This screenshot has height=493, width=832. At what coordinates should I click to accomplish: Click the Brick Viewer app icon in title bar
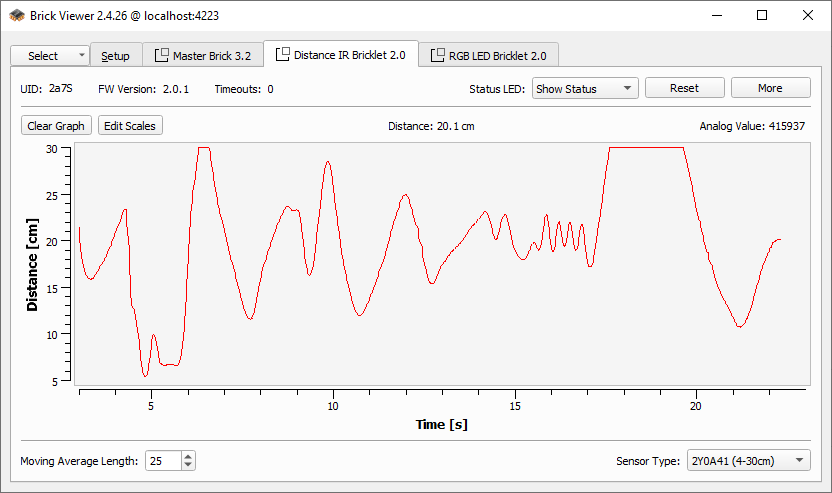coord(17,15)
